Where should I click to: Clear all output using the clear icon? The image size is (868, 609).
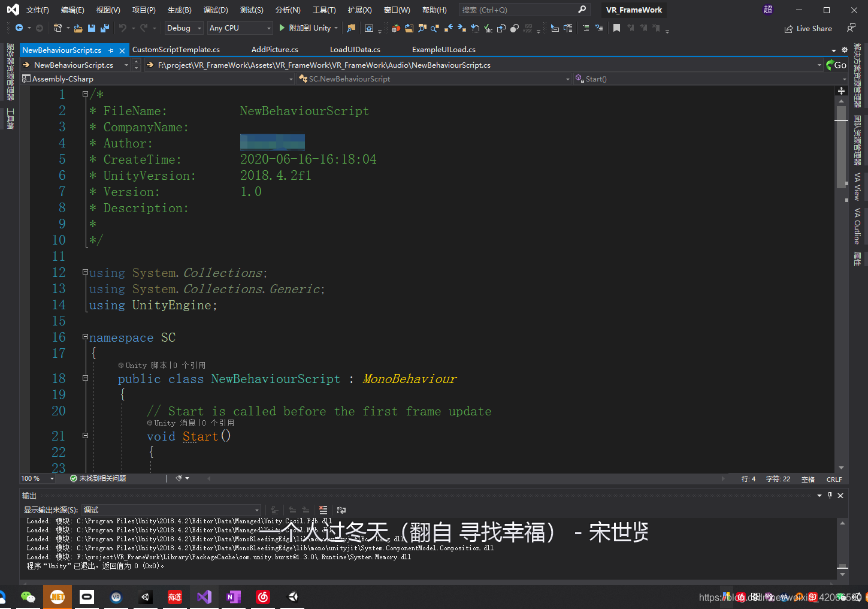[x=323, y=509]
